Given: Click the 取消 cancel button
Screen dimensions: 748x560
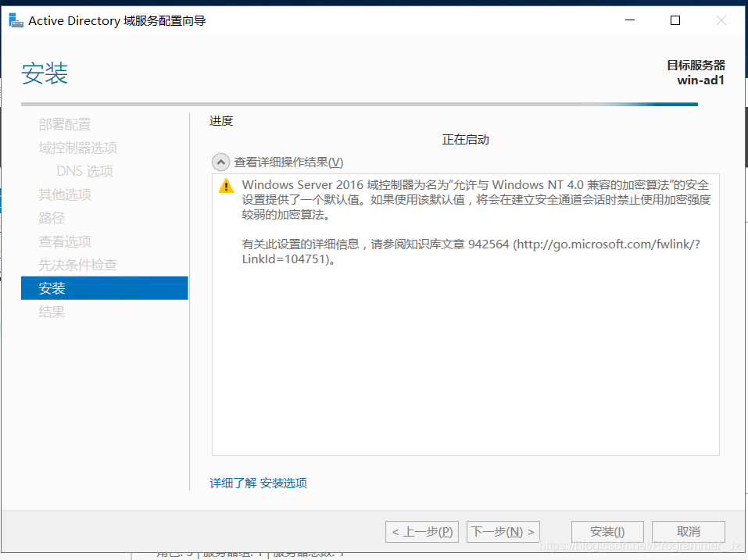Looking at the screenshot, I should click(x=689, y=531).
